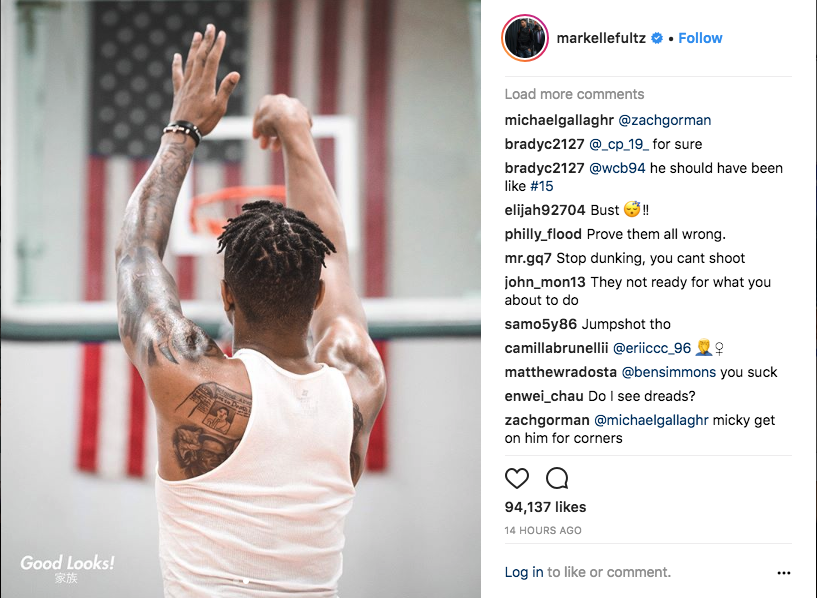Open the @eriiccc_96 mention
The height and width of the screenshot is (598, 817).
click(652, 348)
